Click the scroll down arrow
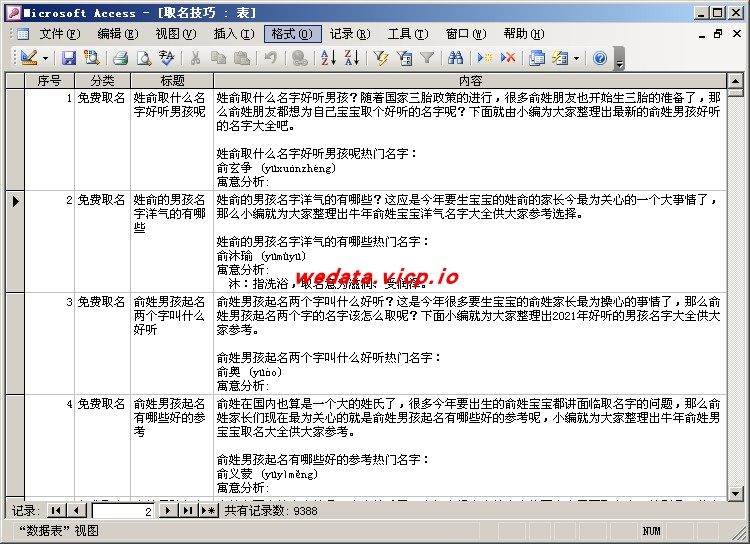This screenshot has width=750, height=544. [735, 493]
